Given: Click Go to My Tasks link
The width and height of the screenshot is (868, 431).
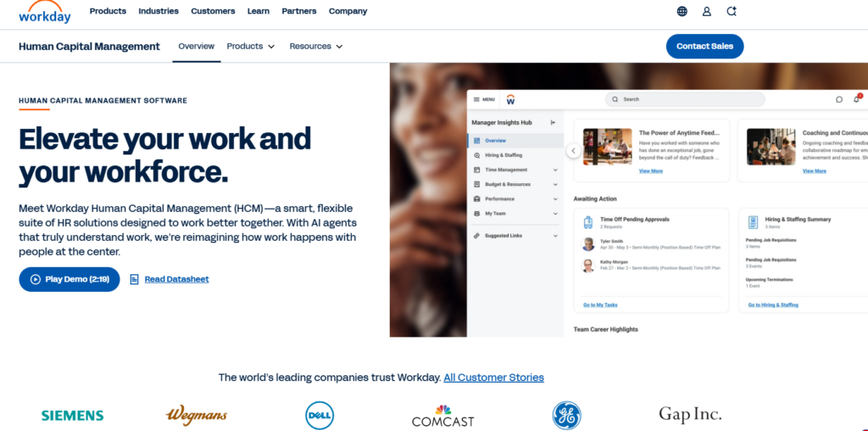Looking at the screenshot, I should (x=600, y=305).
